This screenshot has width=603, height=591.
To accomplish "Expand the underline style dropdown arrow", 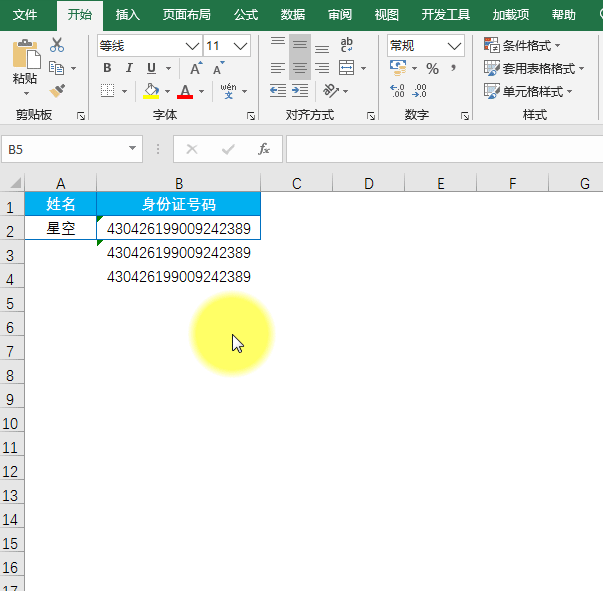I will 168,68.
